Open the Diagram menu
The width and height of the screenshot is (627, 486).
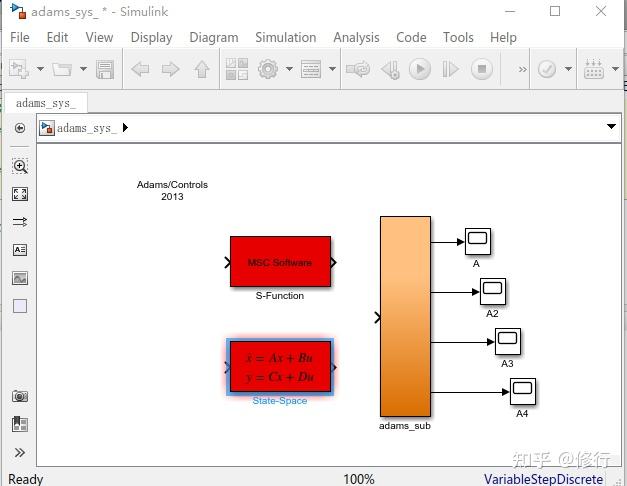[214, 38]
